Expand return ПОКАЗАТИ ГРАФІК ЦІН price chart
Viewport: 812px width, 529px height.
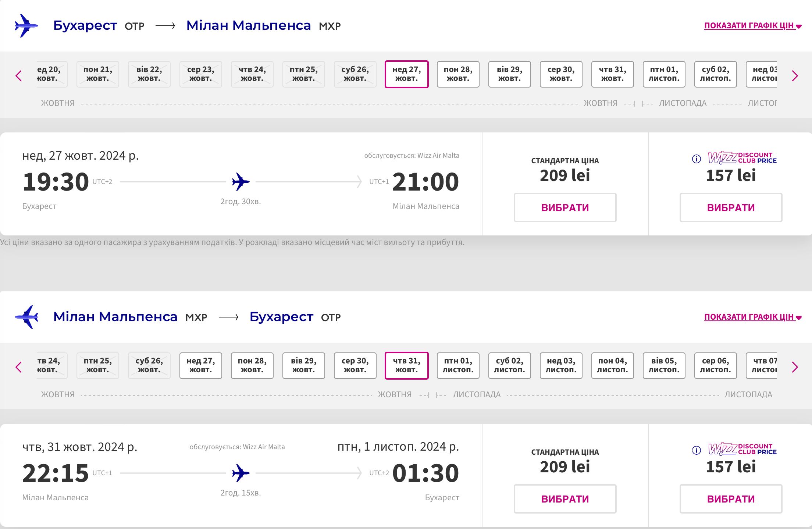[753, 317]
